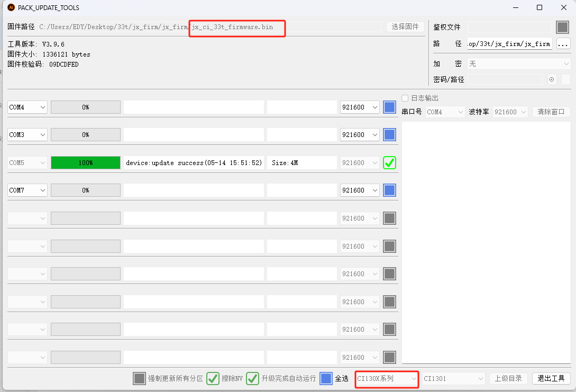Click the 路径 input field
The width and height of the screenshot is (576, 392).
[509, 44]
